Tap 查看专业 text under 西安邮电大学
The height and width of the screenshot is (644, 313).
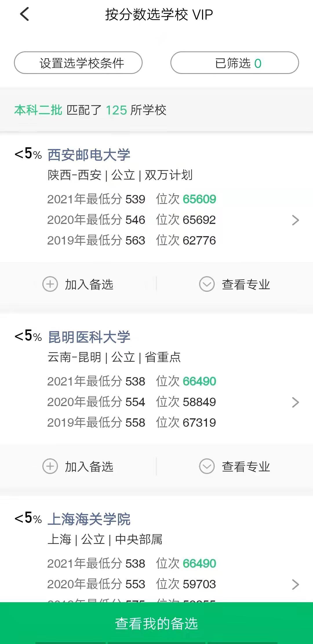tap(246, 285)
